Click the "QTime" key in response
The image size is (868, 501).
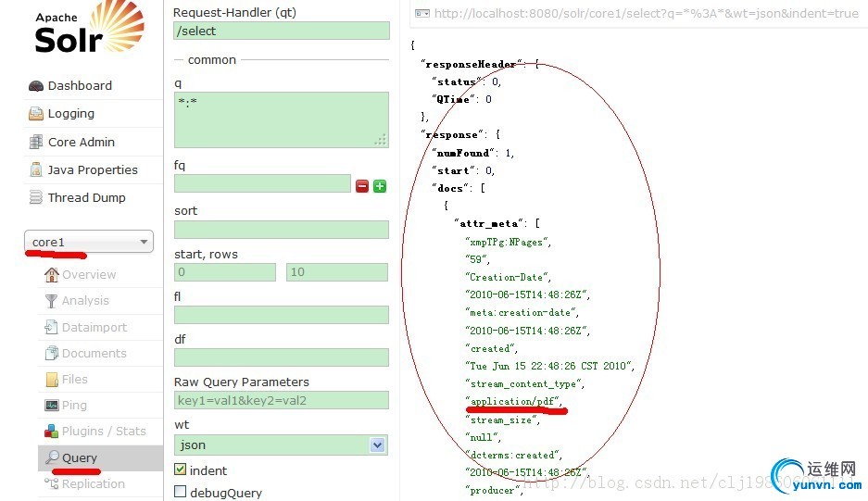[454, 99]
